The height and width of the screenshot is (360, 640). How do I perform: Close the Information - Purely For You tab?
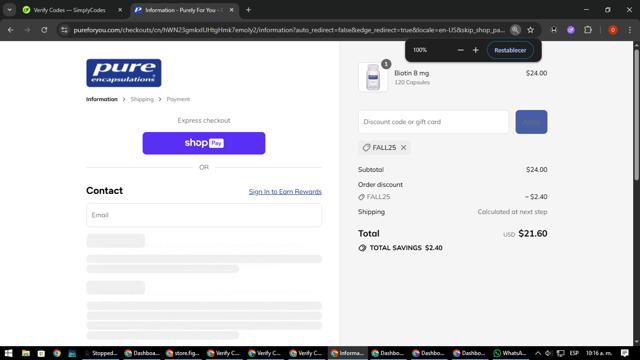point(231,10)
